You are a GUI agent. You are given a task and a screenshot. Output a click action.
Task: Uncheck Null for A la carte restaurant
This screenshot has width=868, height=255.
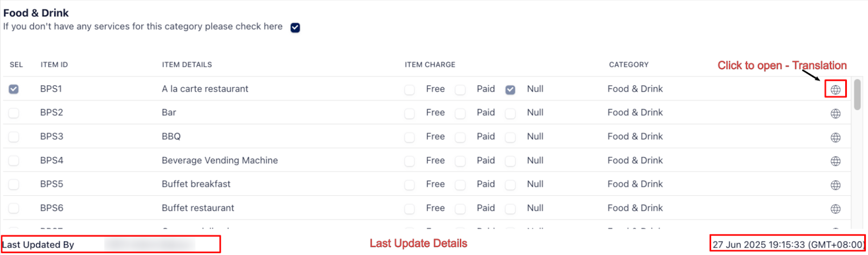510,90
